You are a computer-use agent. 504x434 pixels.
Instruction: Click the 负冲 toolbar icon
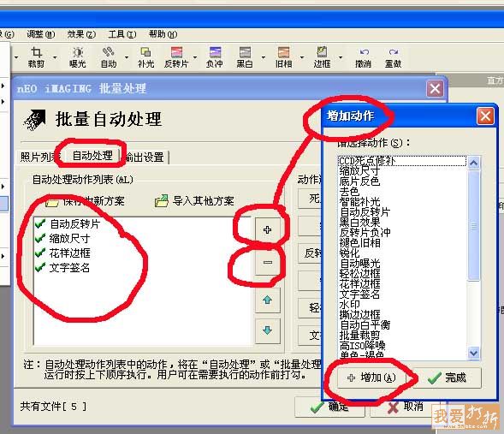click(215, 56)
